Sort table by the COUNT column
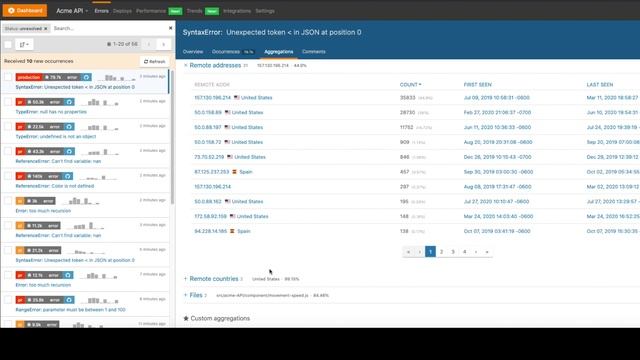640x360 pixels. tap(410, 84)
